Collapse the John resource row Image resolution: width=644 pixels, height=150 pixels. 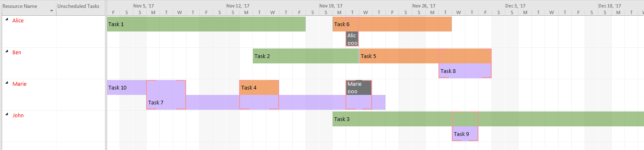[7, 114]
